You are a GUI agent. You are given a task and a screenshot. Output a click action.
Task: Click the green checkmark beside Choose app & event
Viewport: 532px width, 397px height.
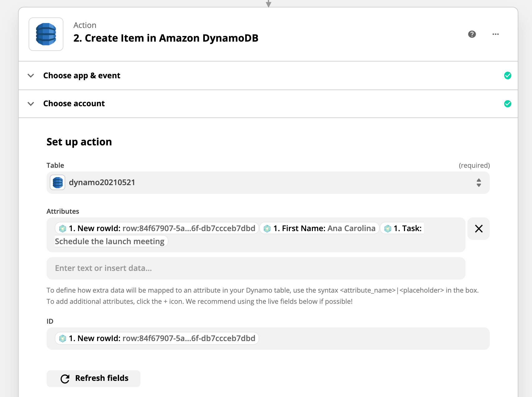(508, 75)
